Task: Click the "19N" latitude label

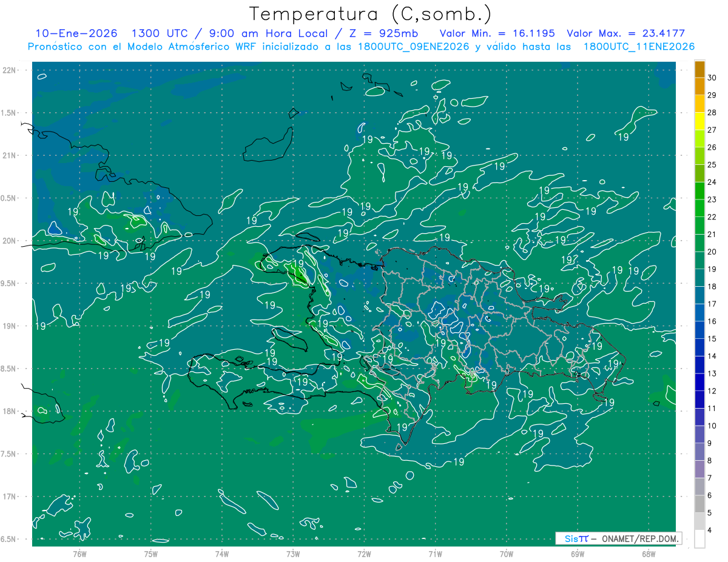Action: pyautogui.click(x=10, y=326)
